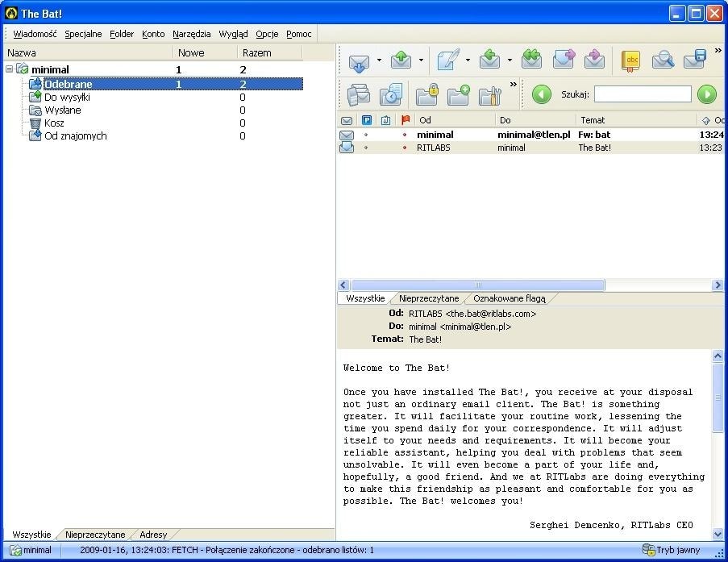Open the get new mail dropdown arrow
This screenshot has height=562, width=728.
click(x=380, y=60)
